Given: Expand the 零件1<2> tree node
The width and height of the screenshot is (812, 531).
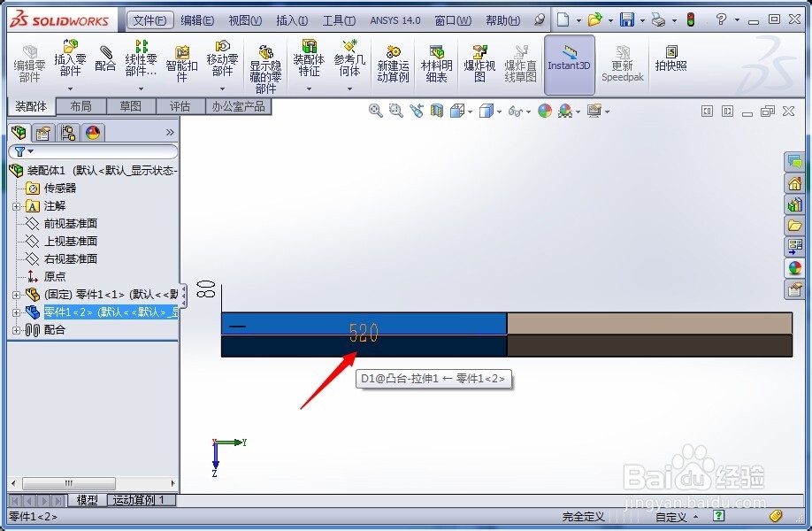Looking at the screenshot, I should [16, 312].
